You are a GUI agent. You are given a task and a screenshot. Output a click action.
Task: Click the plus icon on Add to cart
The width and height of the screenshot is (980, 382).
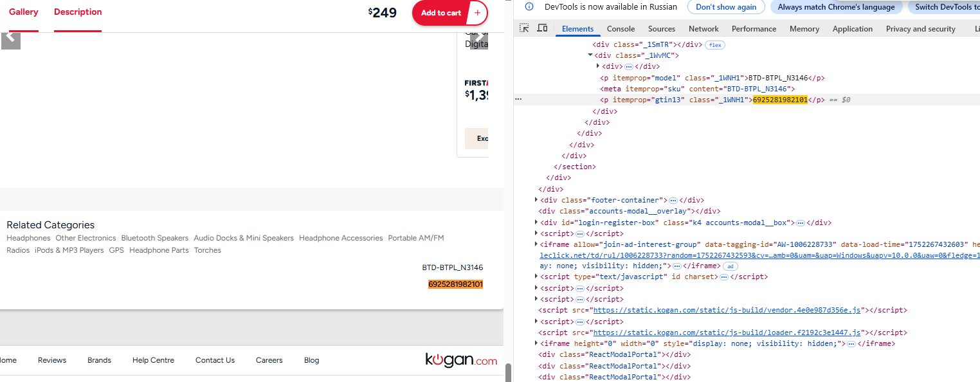(x=477, y=13)
